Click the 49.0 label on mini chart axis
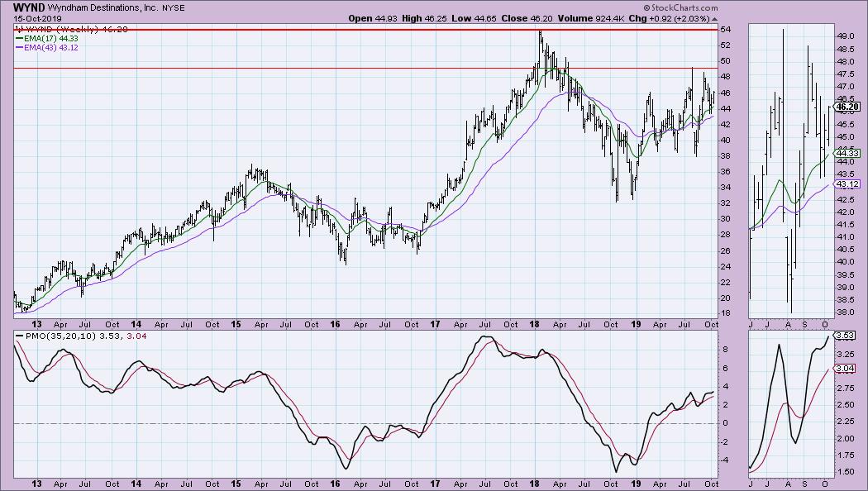This screenshot has width=868, height=491. click(844, 36)
